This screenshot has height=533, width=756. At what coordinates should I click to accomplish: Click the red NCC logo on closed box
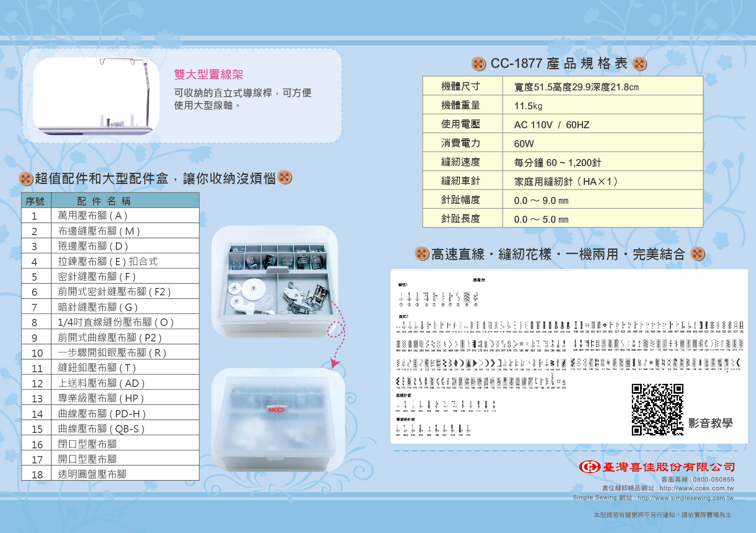(x=276, y=410)
